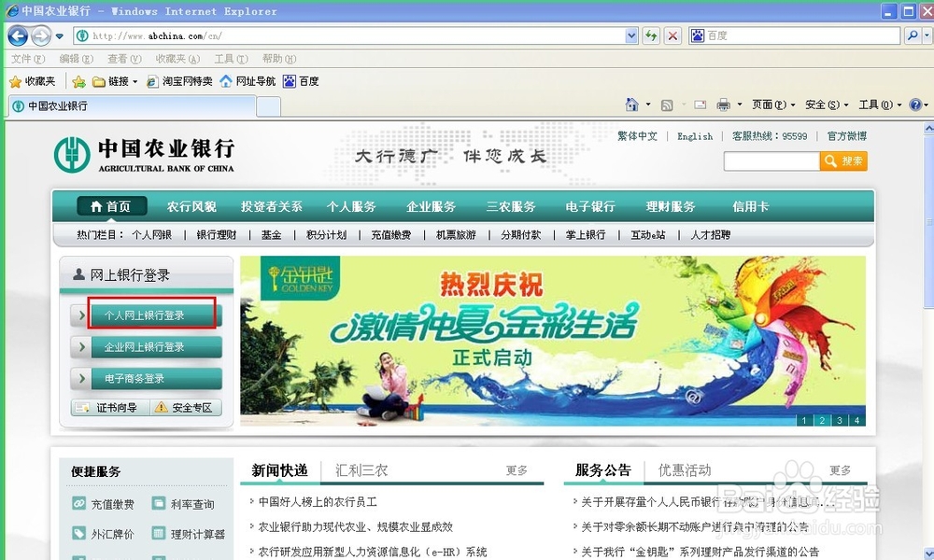Open 电子银行 navigation item
Viewport: 934px width, 560px height.
(590, 206)
